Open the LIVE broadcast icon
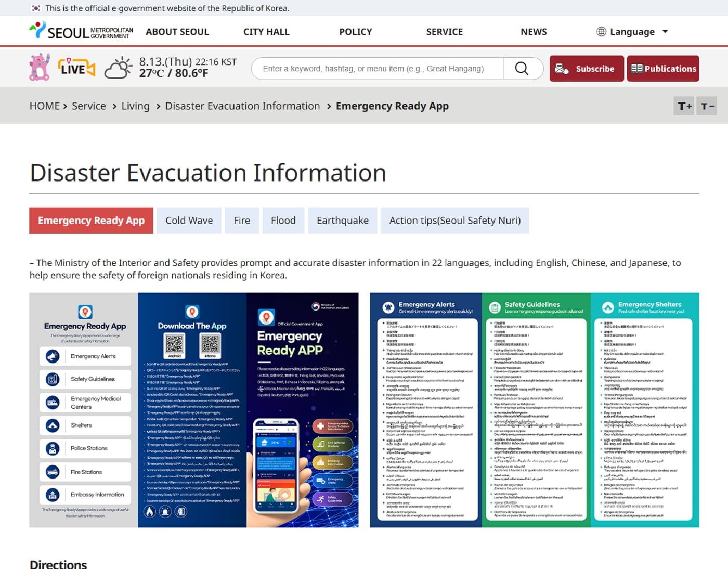The width and height of the screenshot is (728, 569). point(76,68)
